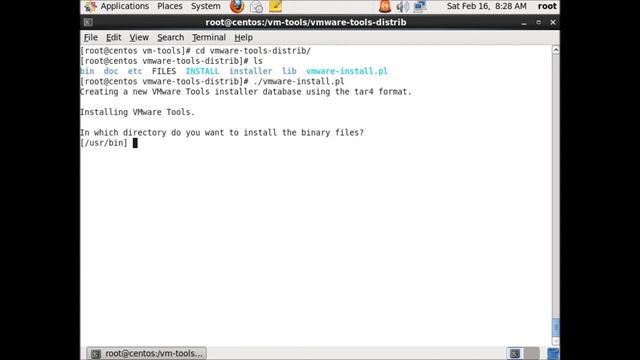Click the date and time clock
The width and height of the screenshot is (640, 360).
pos(486,6)
